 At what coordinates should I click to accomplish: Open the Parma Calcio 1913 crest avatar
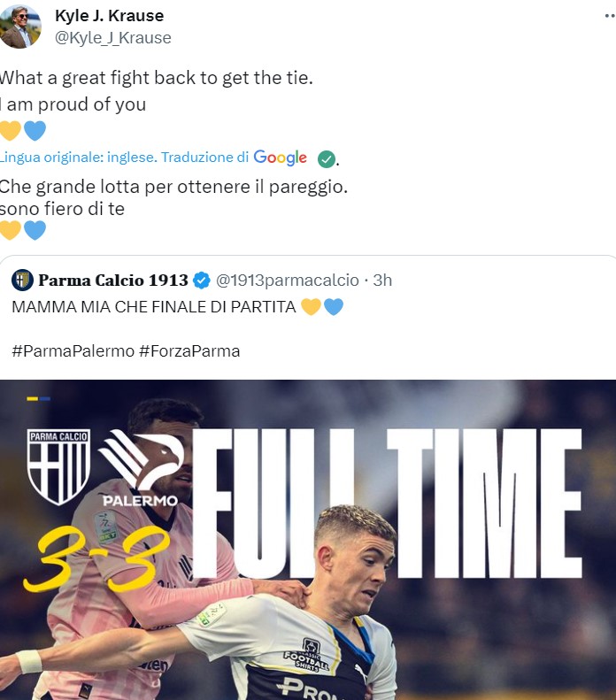point(22,280)
